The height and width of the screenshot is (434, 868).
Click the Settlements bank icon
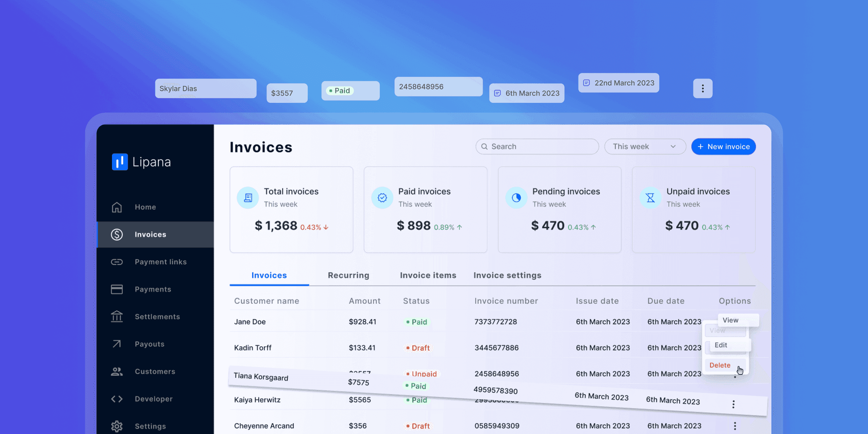point(116,316)
